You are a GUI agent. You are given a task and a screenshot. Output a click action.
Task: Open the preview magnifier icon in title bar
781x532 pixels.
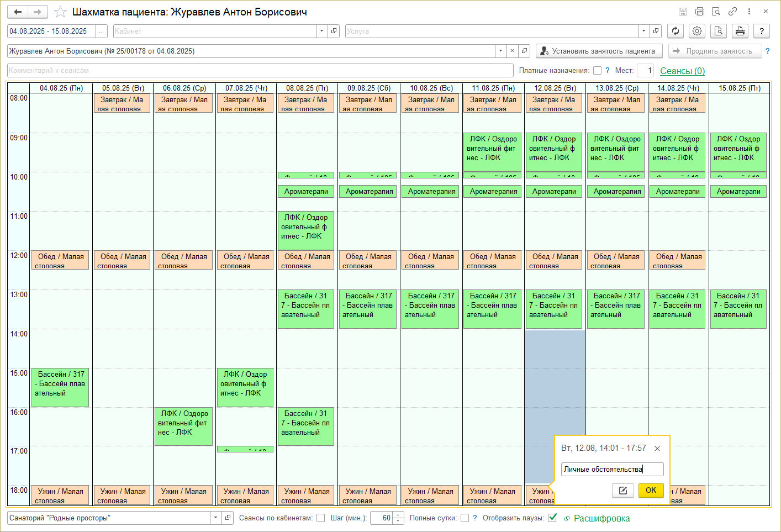[716, 12]
